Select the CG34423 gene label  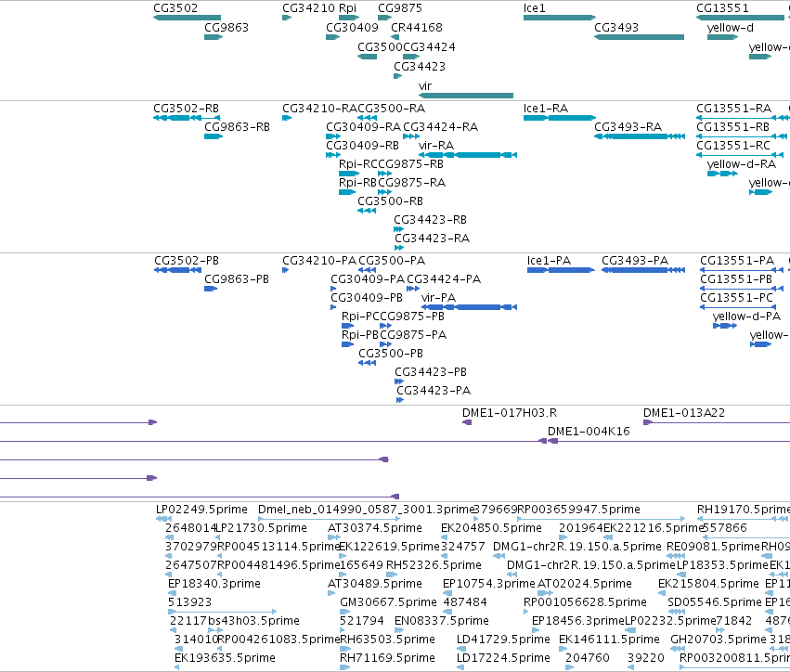pos(420,67)
